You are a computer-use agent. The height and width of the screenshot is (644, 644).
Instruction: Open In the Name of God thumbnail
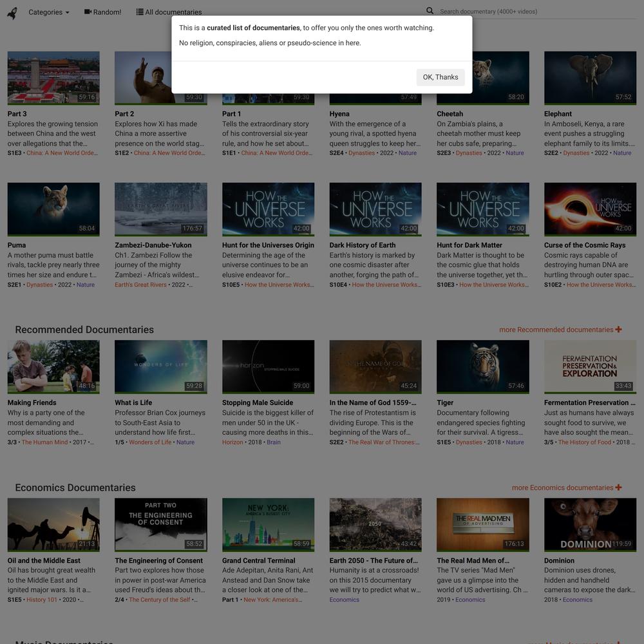pos(375,366)
